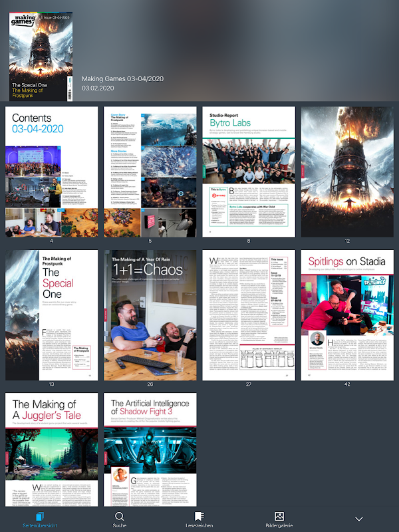Open page 5 Cover Story contents thumbnail
The width and height of the screenshot is (399, 532).
point(150,172)
